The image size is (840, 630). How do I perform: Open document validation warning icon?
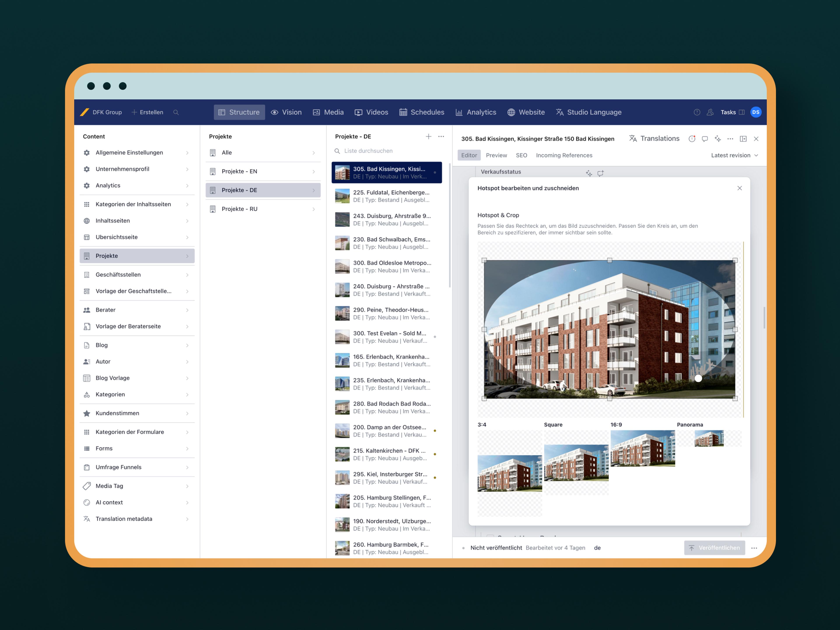692,139
